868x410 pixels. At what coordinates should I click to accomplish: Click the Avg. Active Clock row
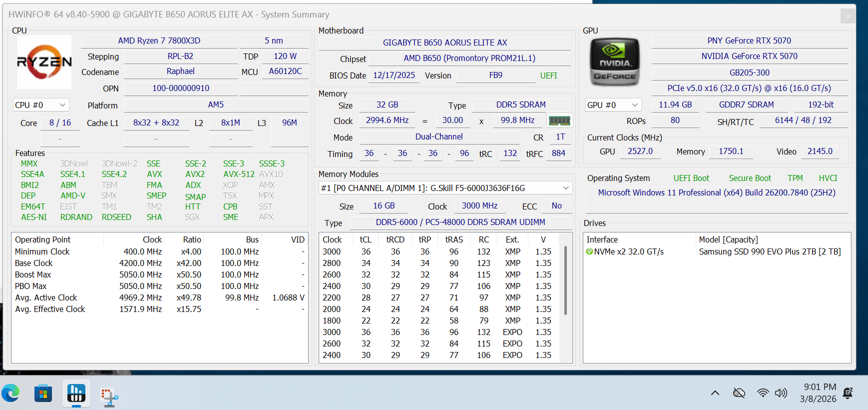click(160, 297)
